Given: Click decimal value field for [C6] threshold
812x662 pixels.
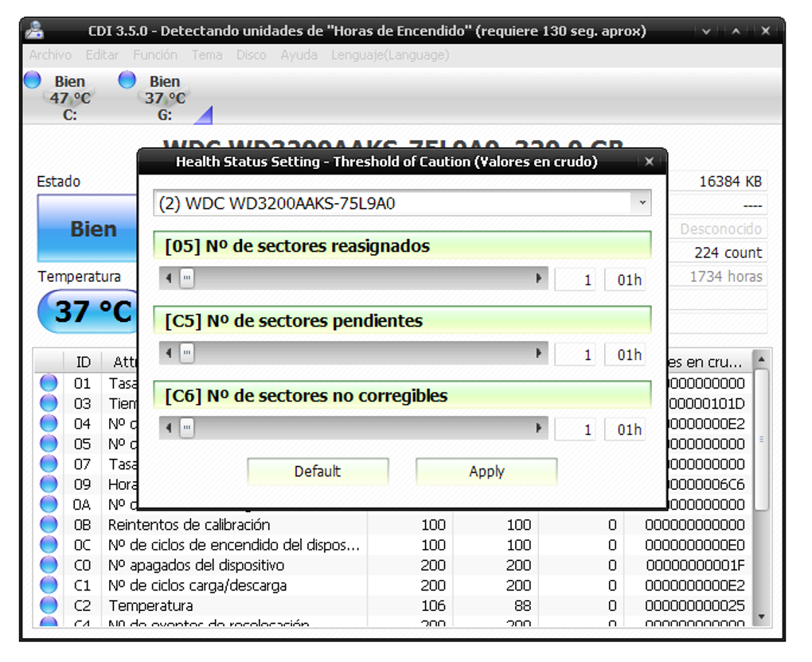Looking at the screenshot, I should 575,429.
